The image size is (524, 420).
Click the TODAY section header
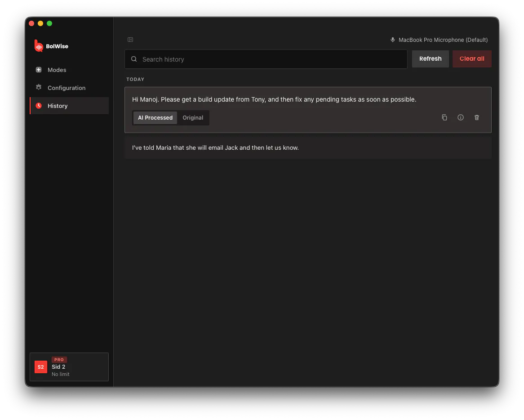pyautogui.click(x=135, y=79)
